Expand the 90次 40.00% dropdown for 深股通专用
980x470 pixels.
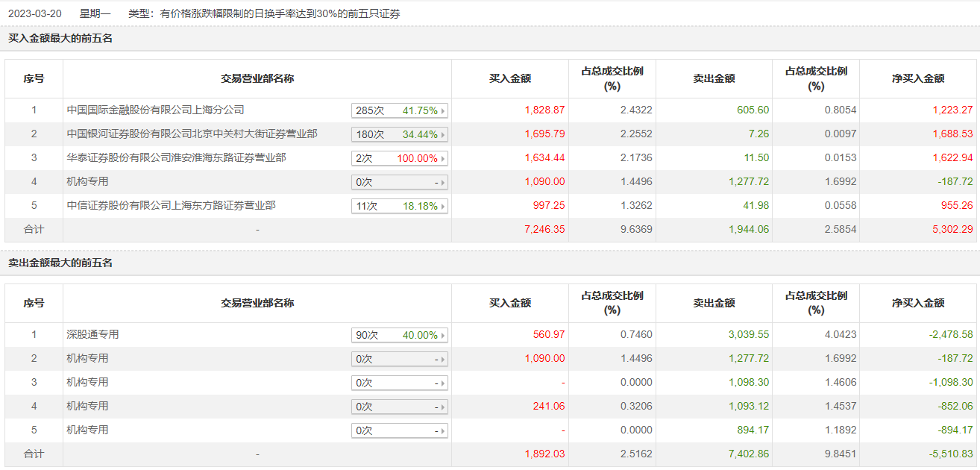tap(443, 336)
